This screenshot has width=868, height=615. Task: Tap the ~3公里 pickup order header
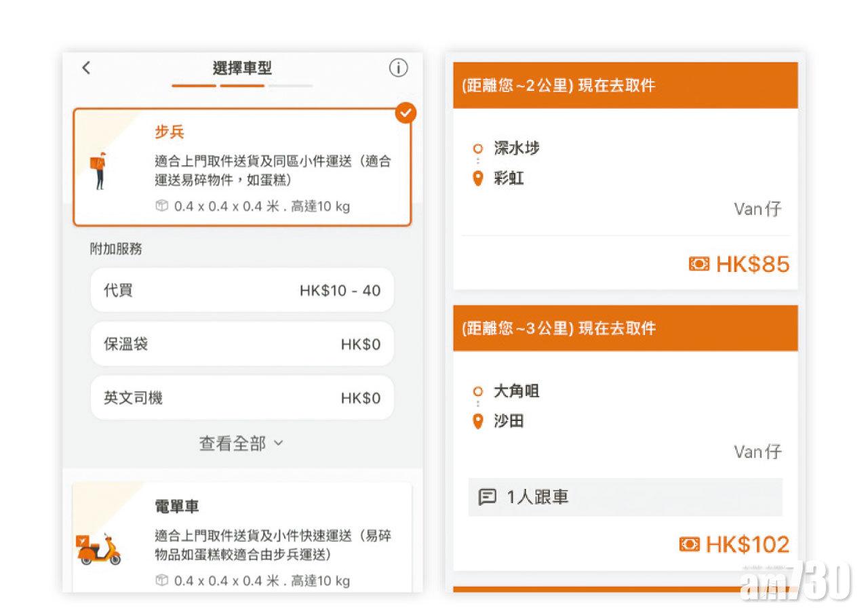(x=625, y=328)
